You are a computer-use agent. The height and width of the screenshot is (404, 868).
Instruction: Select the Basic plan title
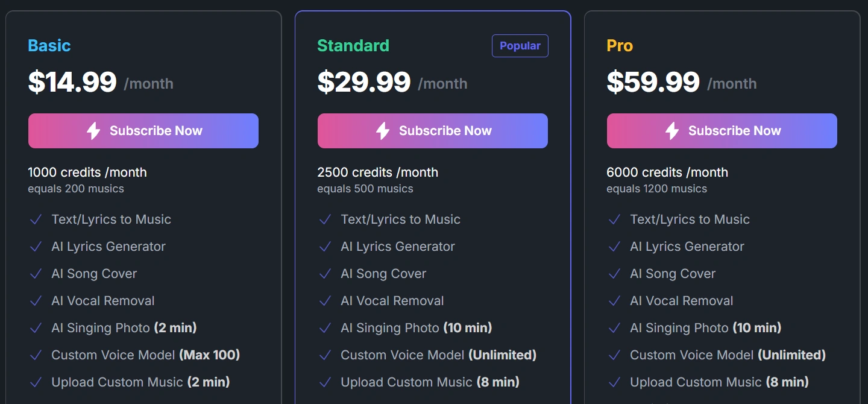[x=49, y=46]
